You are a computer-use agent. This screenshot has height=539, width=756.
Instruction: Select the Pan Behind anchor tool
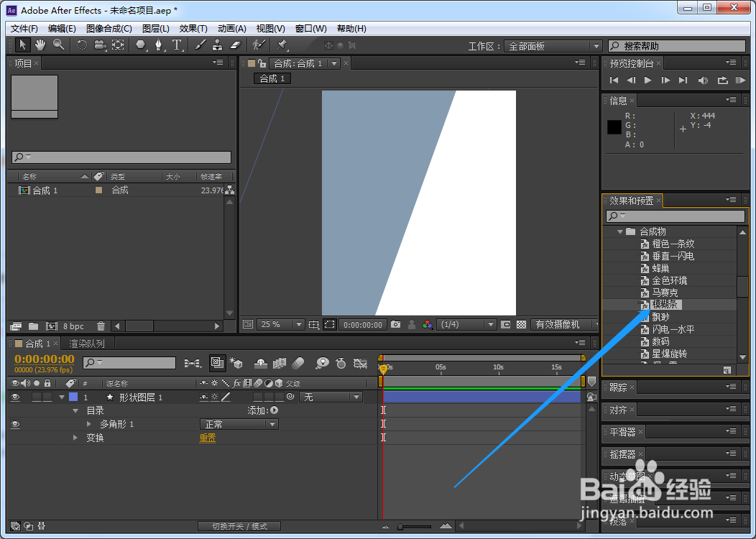click(118, 45)
